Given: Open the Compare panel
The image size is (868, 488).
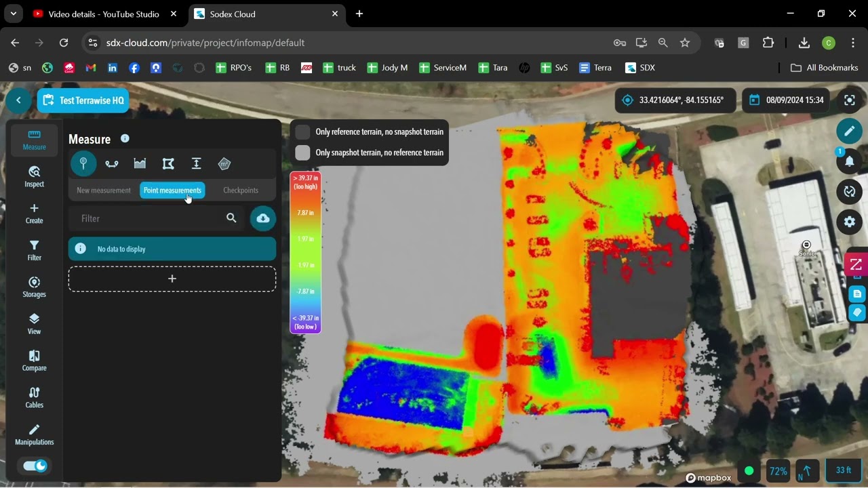Looking at the screenshot, I should tap(35, 361).
